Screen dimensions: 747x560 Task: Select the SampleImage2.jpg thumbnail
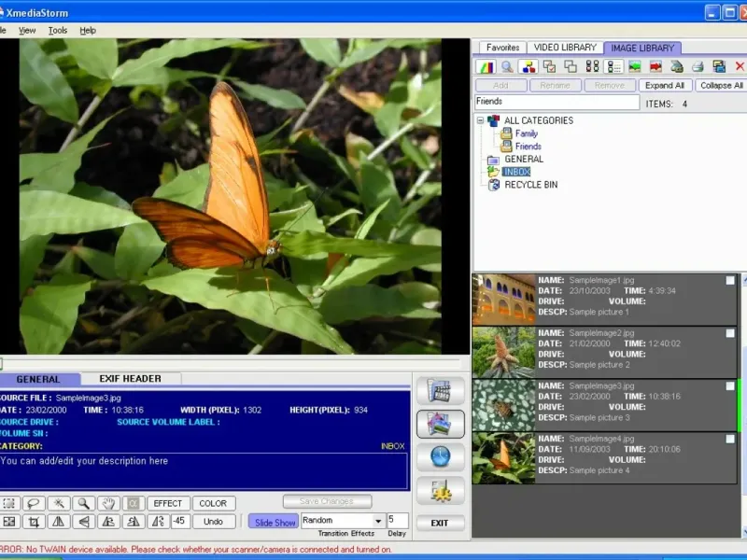tap(503, 352)
